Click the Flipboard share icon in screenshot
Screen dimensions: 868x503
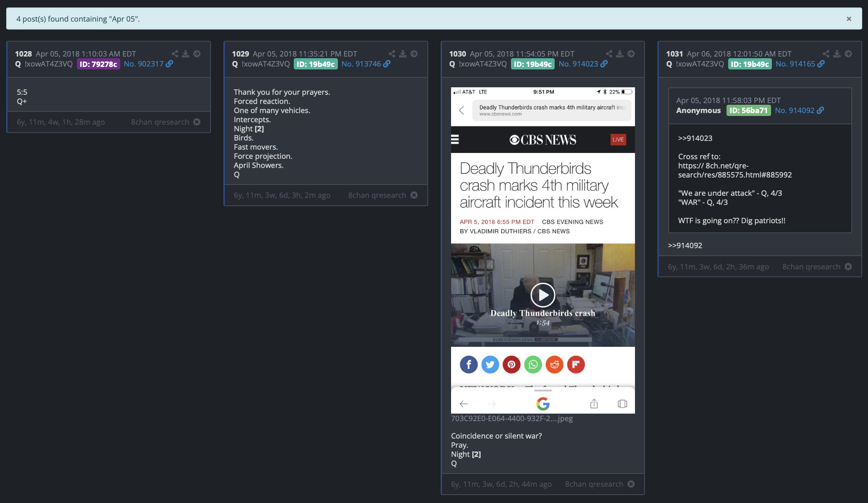click(x=576, y=365)
